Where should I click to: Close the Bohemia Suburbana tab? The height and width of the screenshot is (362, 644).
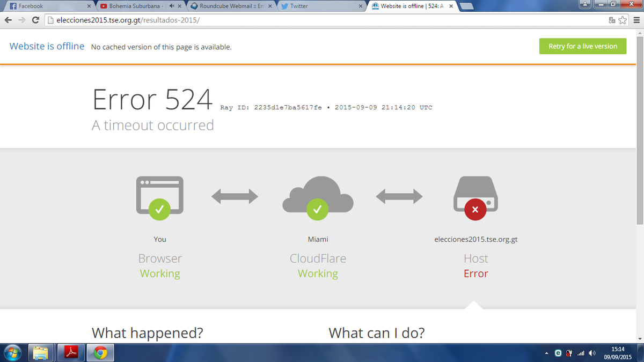point(180,6)
